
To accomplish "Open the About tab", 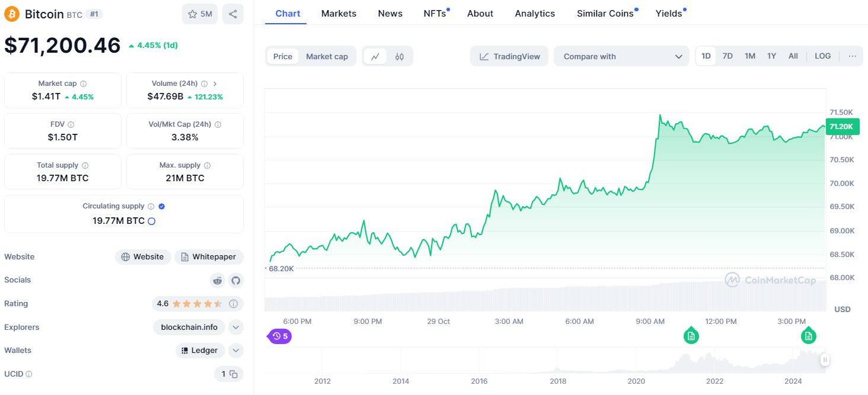I will [x=480, y=13].
